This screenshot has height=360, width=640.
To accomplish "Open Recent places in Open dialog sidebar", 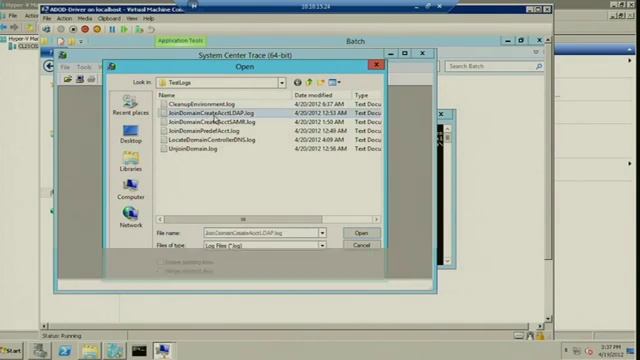I will click(131, 105).
